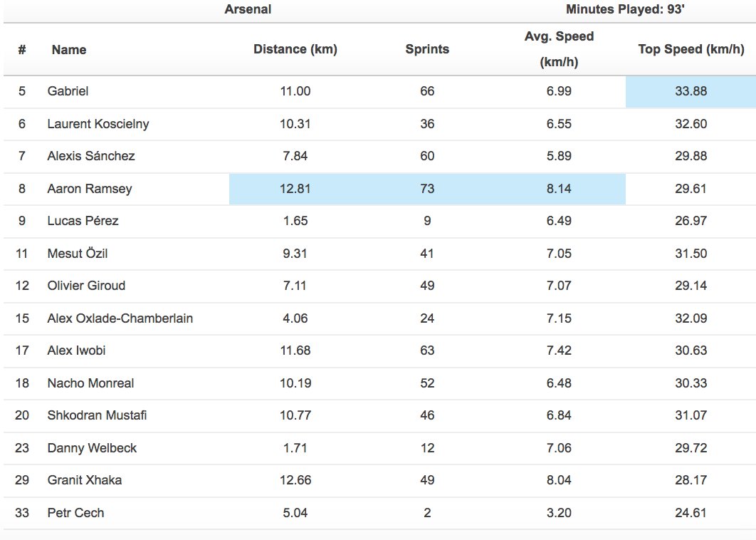Screen dimensions: 756x540
Task: Click Oxlade-Chamberlain's distance 4.06
Action: click(295, 318)
